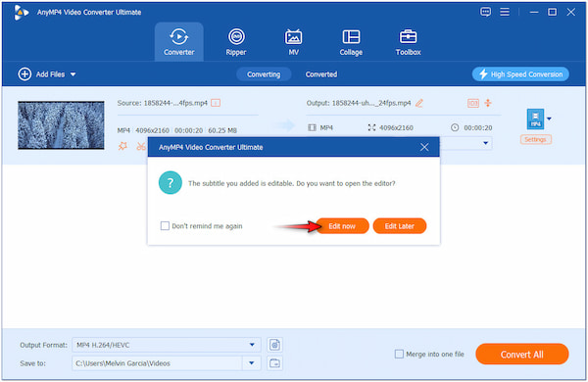Click the source info icon beside filename

[x=216, y=103]
